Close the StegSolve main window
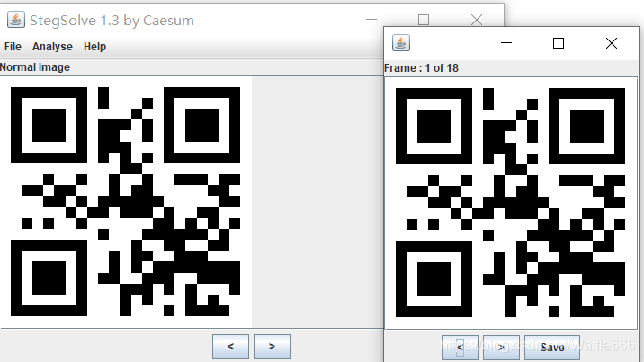The width and height of the screenshot is (644, 362). pos(477,19)
